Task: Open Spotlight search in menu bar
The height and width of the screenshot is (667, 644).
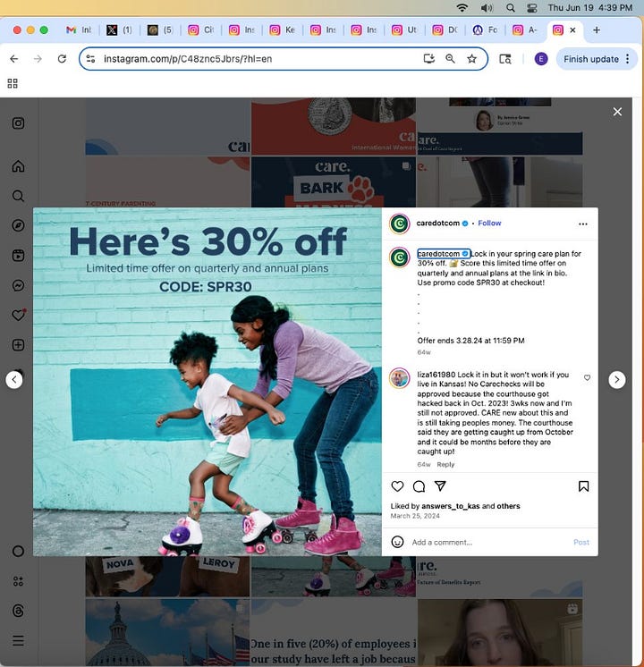Action: [511, 8]
